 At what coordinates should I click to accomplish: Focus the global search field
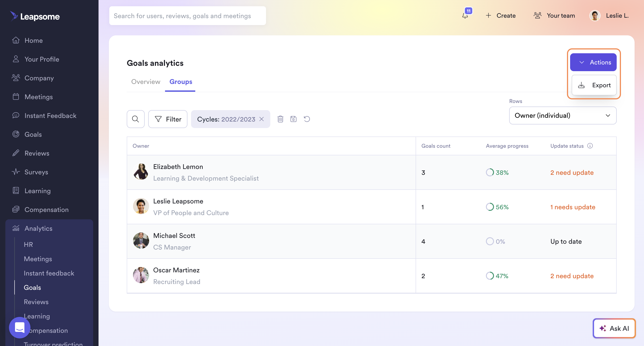pos(187,16)
